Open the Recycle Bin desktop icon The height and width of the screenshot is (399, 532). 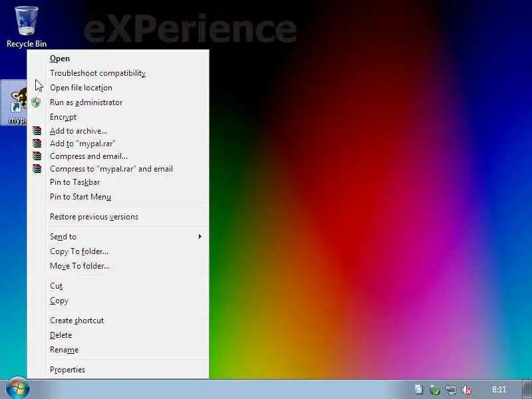26,27
